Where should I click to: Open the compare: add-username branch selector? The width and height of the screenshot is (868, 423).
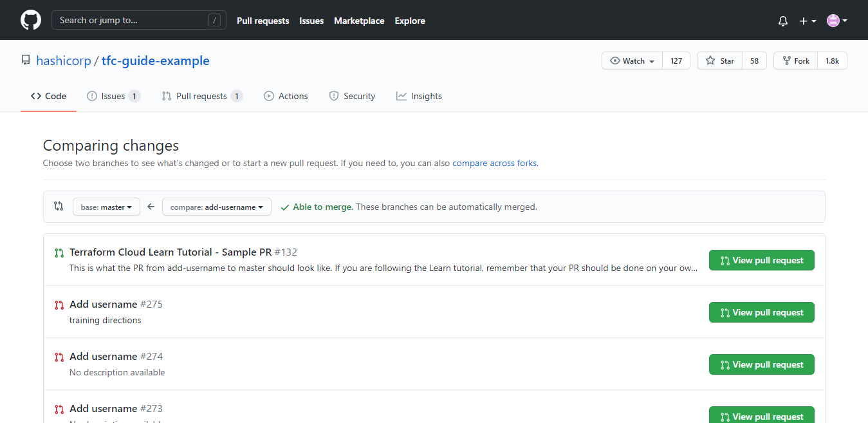click(216, 207)
